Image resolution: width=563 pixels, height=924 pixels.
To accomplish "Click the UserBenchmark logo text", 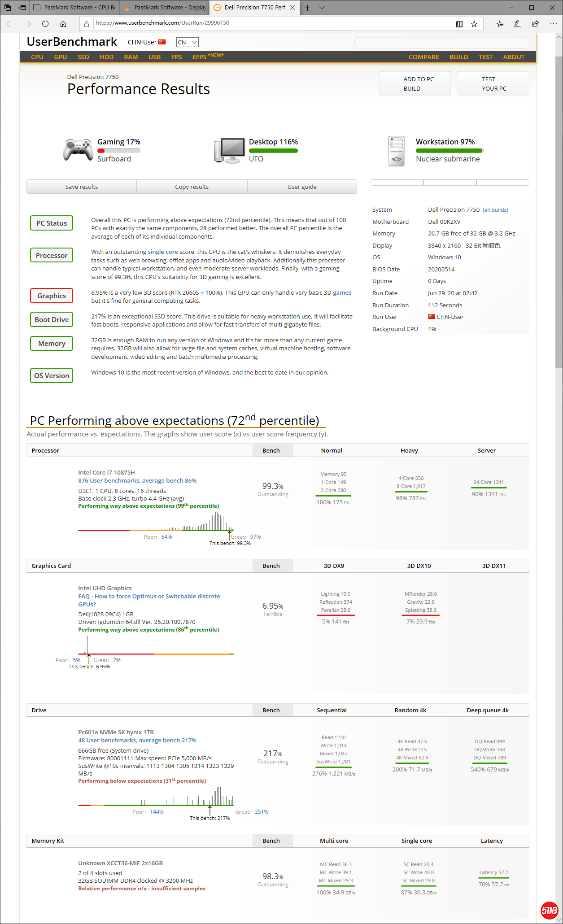I will 72,42.
